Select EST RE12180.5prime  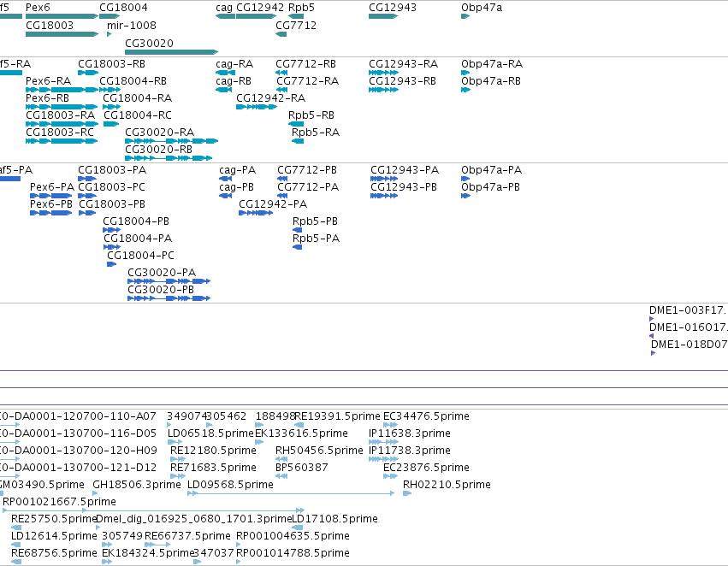click(x=213, y=451)
